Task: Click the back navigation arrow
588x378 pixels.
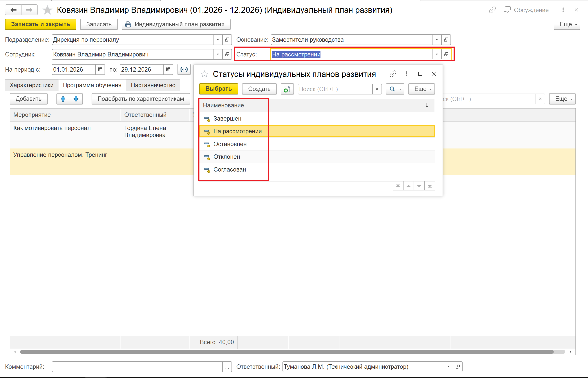Action: 13,10
